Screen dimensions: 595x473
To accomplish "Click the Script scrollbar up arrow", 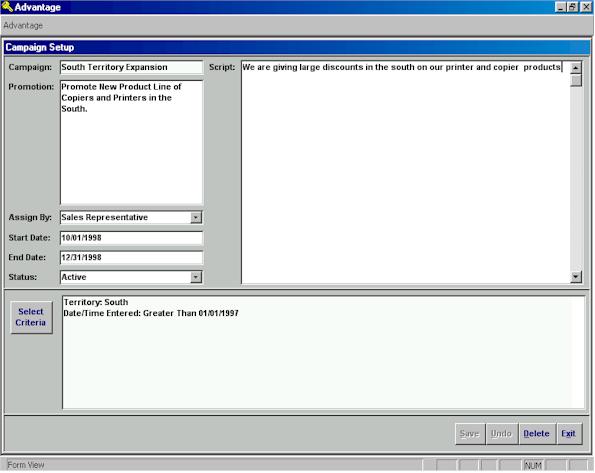I will point(576,68).
